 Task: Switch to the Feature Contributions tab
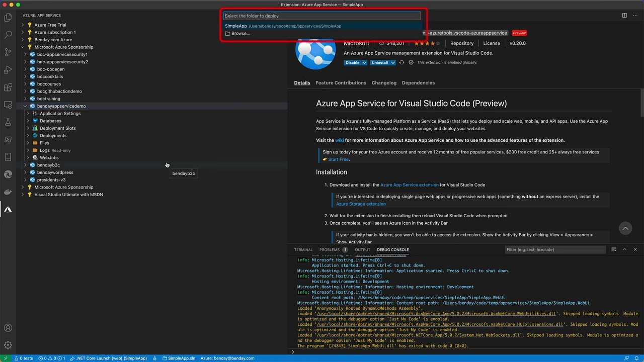[x=341, y=83]
